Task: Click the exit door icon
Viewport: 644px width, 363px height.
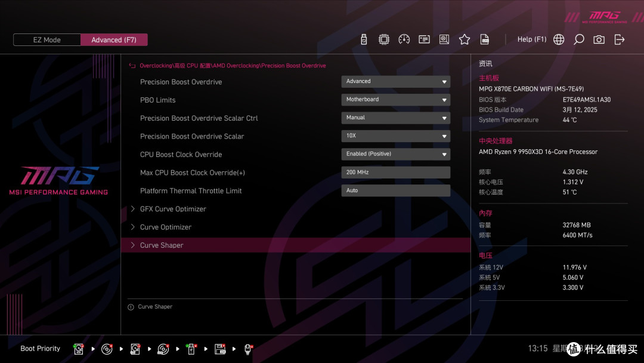Action: point(620,39)
